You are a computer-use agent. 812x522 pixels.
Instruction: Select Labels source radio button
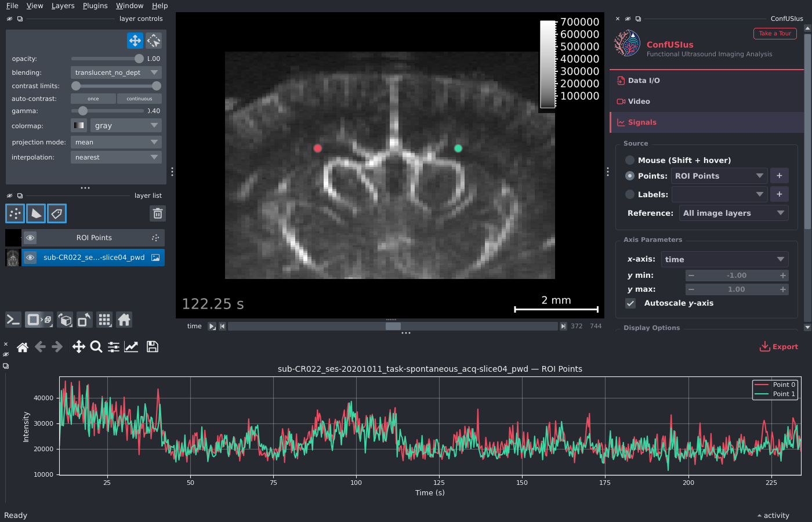pyautogui.click(x=630, y=194)
